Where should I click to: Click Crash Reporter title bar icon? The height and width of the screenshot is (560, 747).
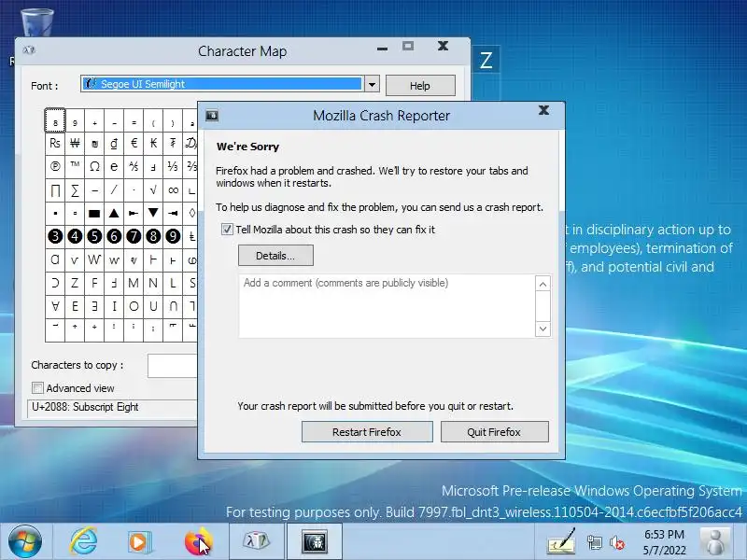(x=212, y=115)
